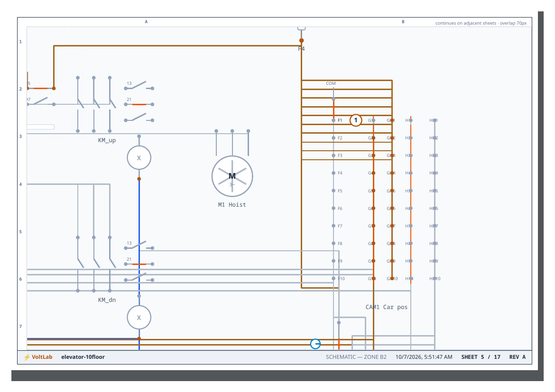
Task: Click the 'KM_dn' label
Action: 107,300
